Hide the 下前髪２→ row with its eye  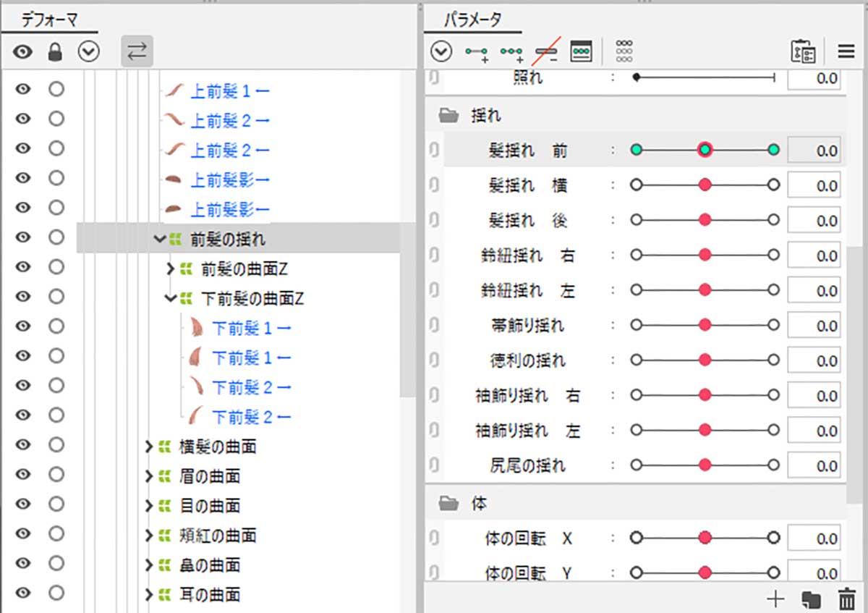(23, 386)
